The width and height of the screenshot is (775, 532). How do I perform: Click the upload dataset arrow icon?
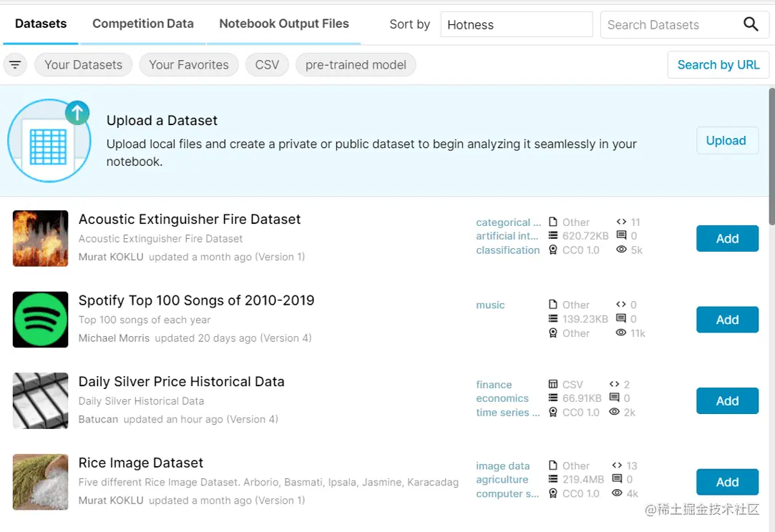point(77,113)
